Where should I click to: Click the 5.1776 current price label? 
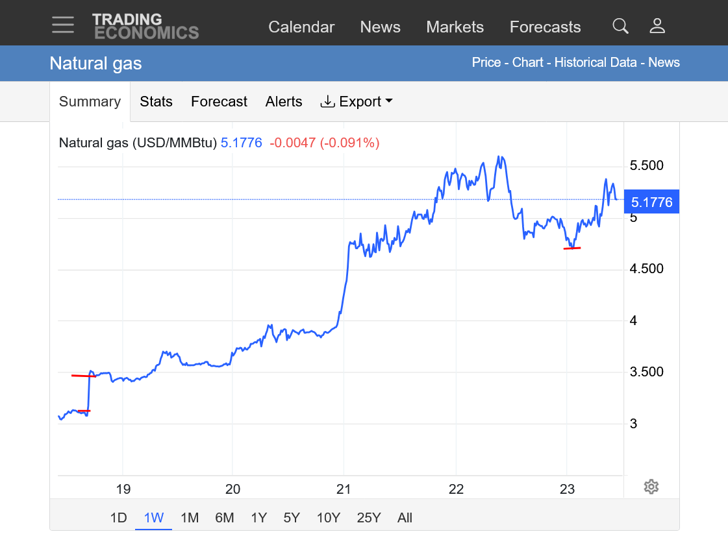pos(651,202)
